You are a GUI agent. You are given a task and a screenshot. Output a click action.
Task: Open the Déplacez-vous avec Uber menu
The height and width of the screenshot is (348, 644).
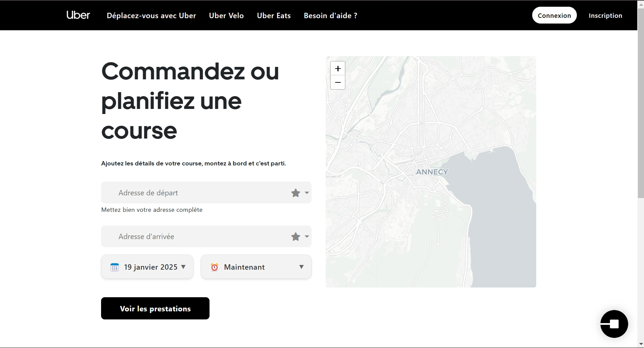(x=151, y=15)
